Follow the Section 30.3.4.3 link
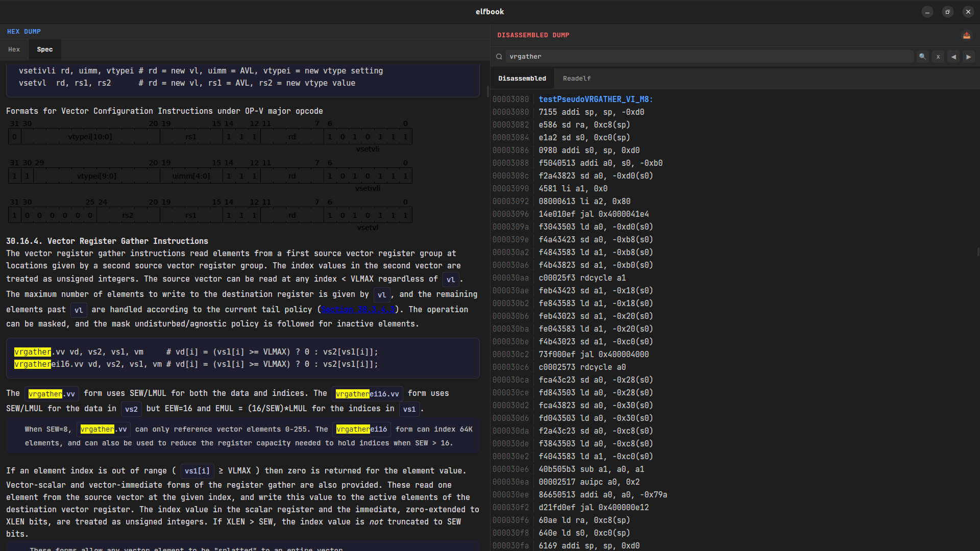This screenshot has height=551, width=980. click(x=358, y=310)
